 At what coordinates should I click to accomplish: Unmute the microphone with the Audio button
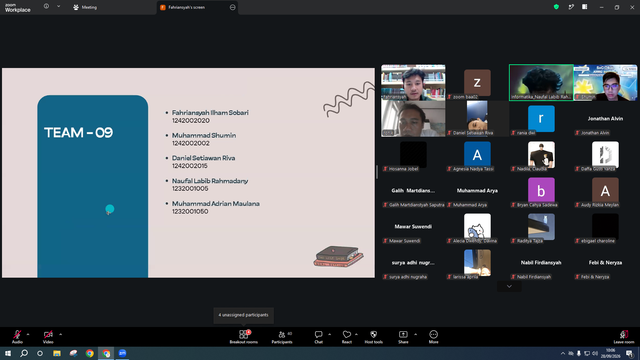(x=17, y=337)
